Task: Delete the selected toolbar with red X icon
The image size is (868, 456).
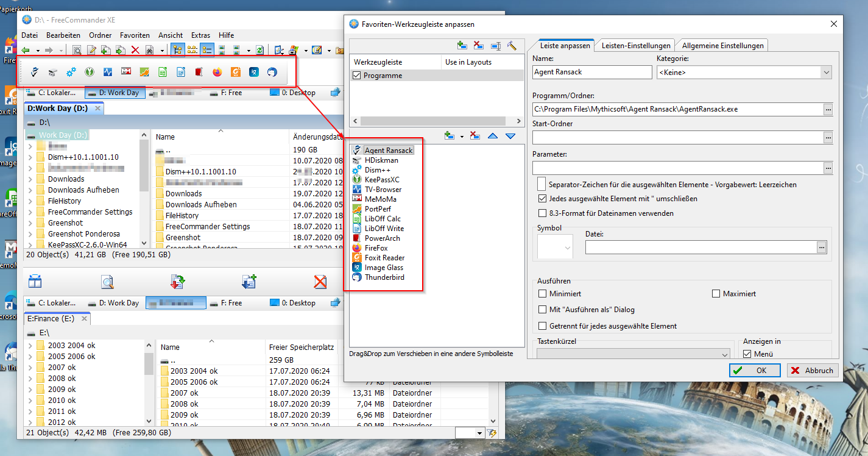Action: [x=479, y=45]
